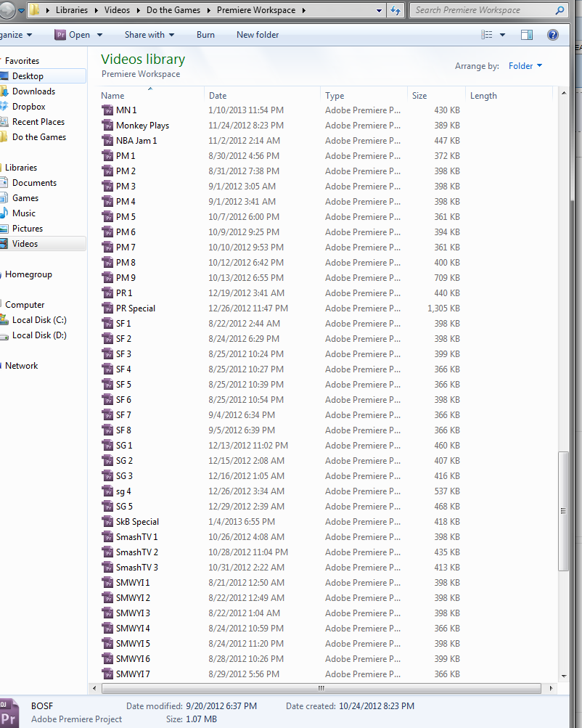Click the Premiere file icon for Monkey Plays
582x728 pixels.
point(107,126)
